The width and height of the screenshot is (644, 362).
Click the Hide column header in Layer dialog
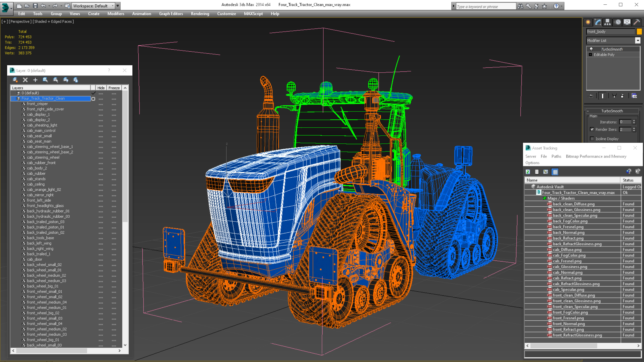(101, 88)
